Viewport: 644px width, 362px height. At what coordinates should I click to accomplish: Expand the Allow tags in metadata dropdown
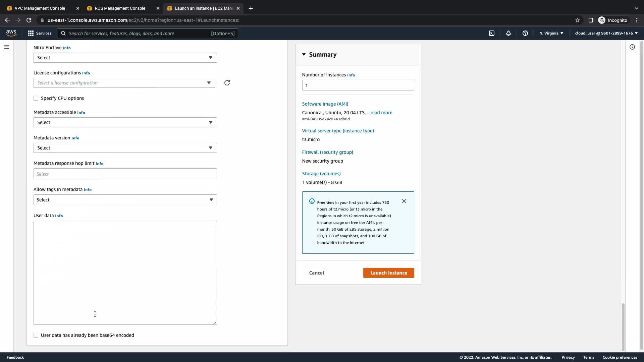point(125,200)
